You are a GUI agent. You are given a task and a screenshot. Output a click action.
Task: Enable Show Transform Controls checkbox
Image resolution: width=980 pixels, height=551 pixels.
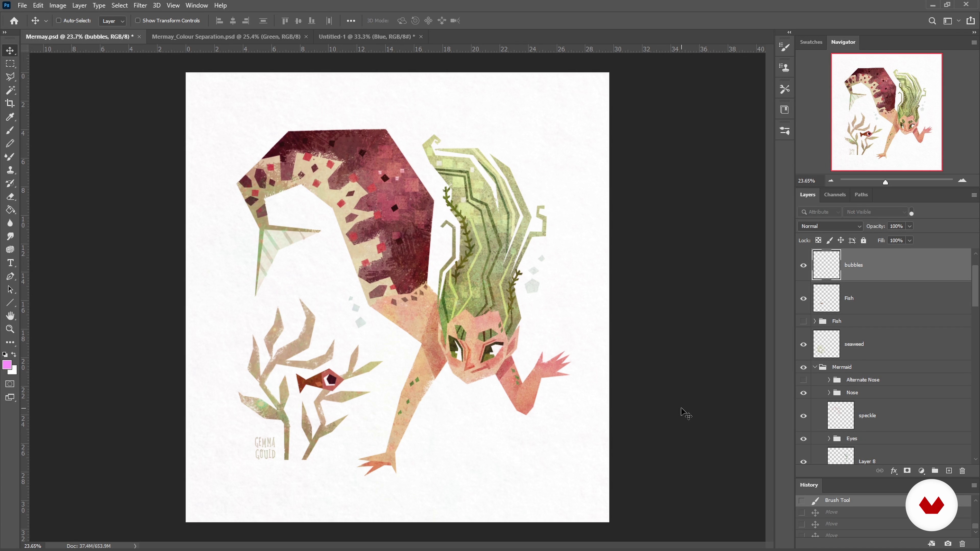(x=138, y=20)
